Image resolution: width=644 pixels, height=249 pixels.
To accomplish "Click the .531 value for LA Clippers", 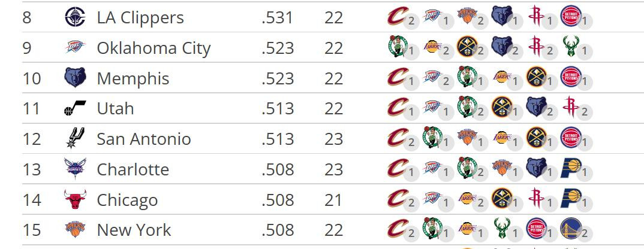I will coord(278,17).
